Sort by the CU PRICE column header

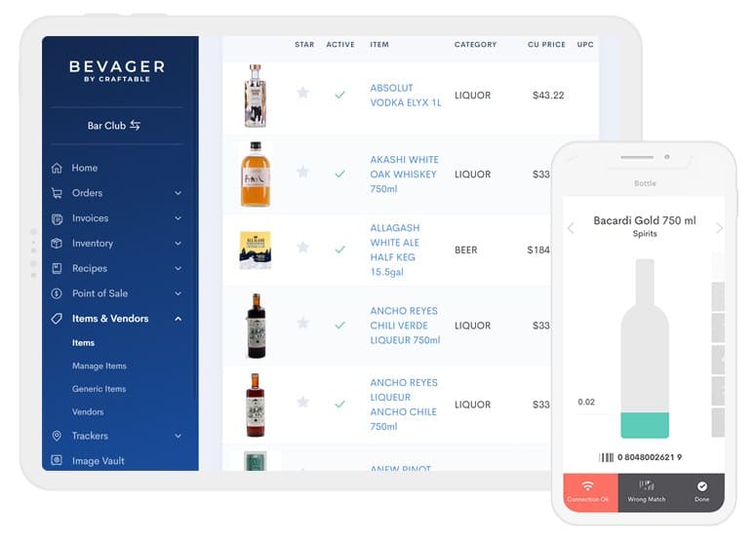tap(546, 44)
